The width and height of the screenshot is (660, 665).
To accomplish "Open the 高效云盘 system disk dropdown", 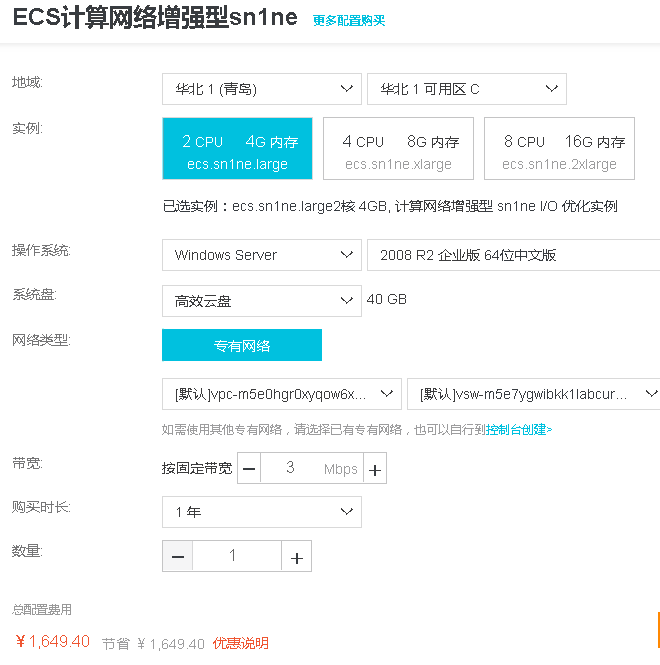I will pos(262,301).
